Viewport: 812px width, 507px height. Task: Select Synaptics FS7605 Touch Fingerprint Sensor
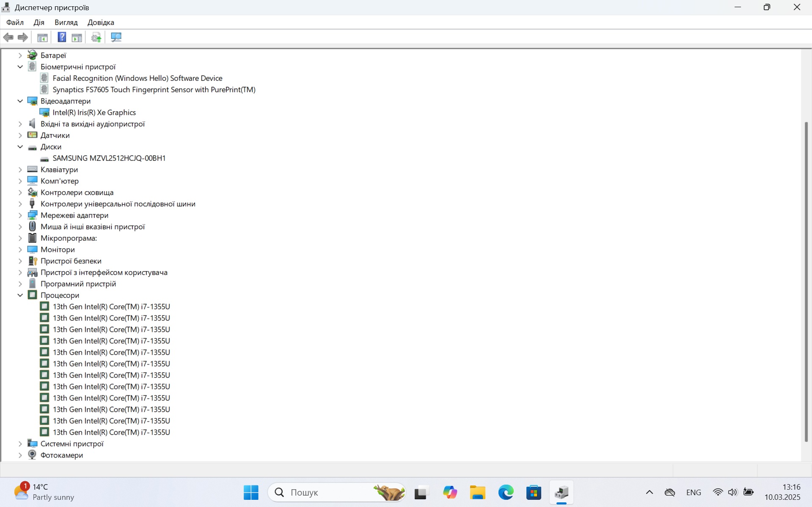click(154, 89)
